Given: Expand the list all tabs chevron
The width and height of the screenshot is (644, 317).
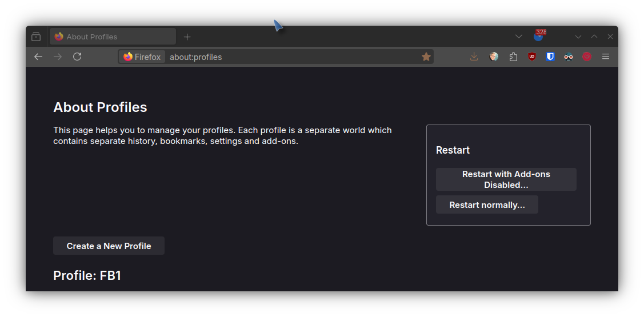Looking at the screenshot, I should [519, 37].
